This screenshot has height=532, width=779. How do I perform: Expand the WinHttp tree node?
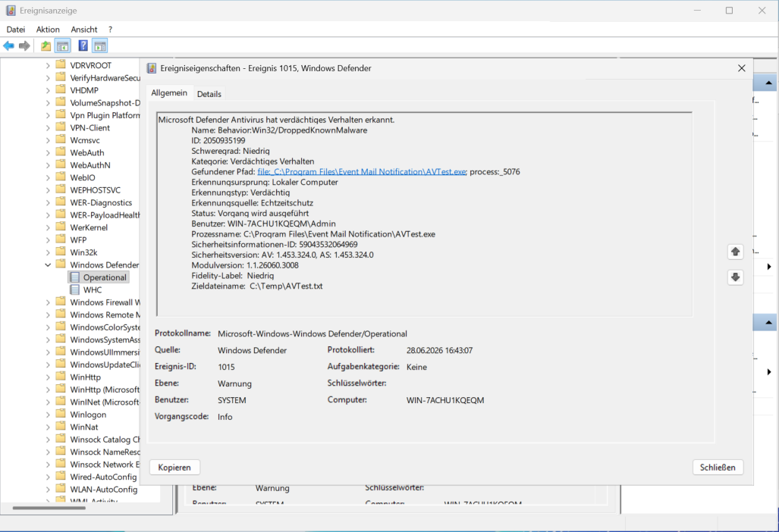(48, 377)
